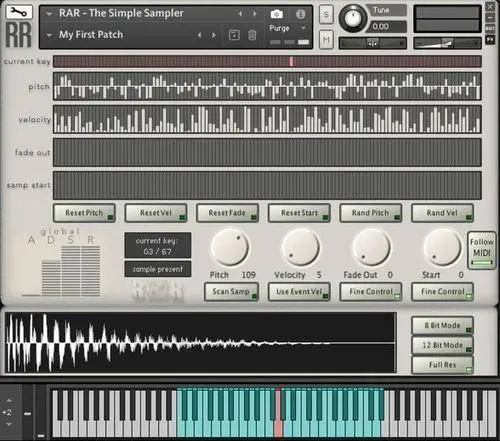Click the Velocity knob
The width and height of the screenshot is (500, 441).
click(301, 247)
